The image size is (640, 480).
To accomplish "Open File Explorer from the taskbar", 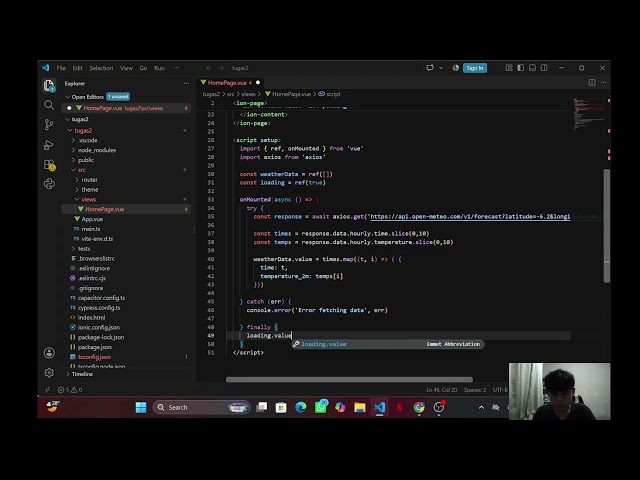I will coord(360,407).
